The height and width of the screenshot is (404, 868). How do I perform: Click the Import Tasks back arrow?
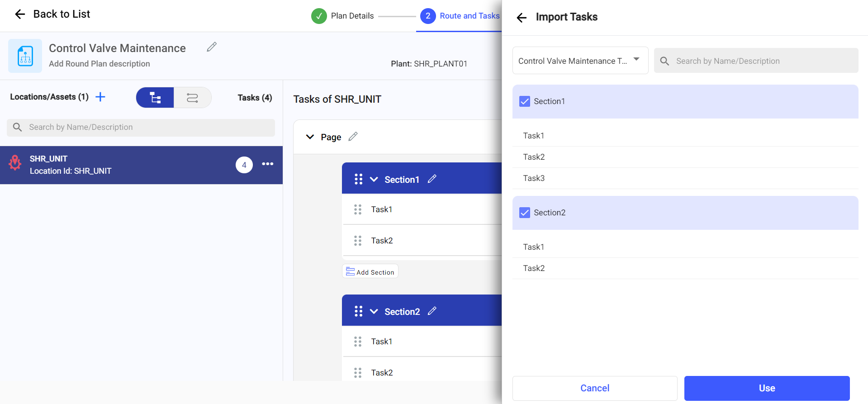(x=522, y=18)
